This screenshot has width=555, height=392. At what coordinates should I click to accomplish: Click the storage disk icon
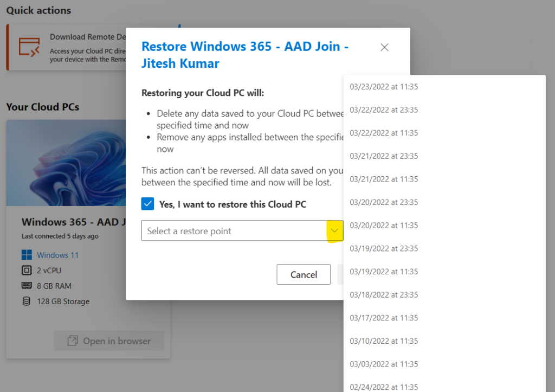(27, 301)
